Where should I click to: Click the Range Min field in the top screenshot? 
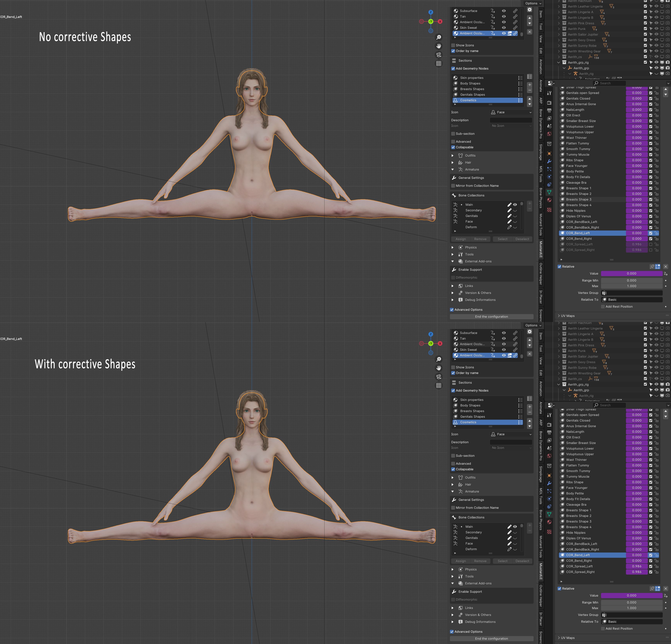(x=632, y=281)
